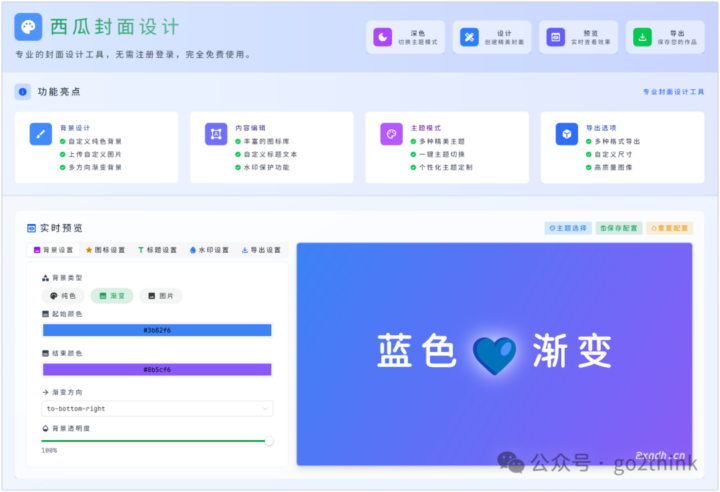
Task: Click the purple palette icon on 主题模式 card
Action: coord(391,134)
